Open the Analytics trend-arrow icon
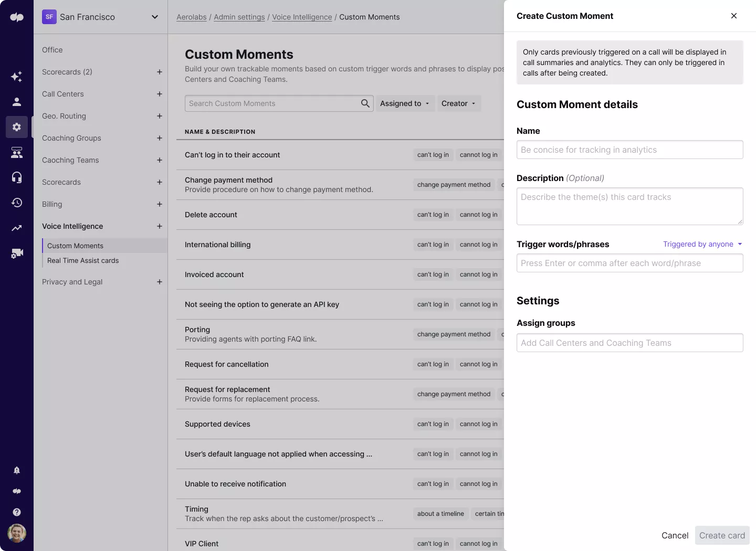The height and width of the screenshot is (551, 756). pos(17,228)
